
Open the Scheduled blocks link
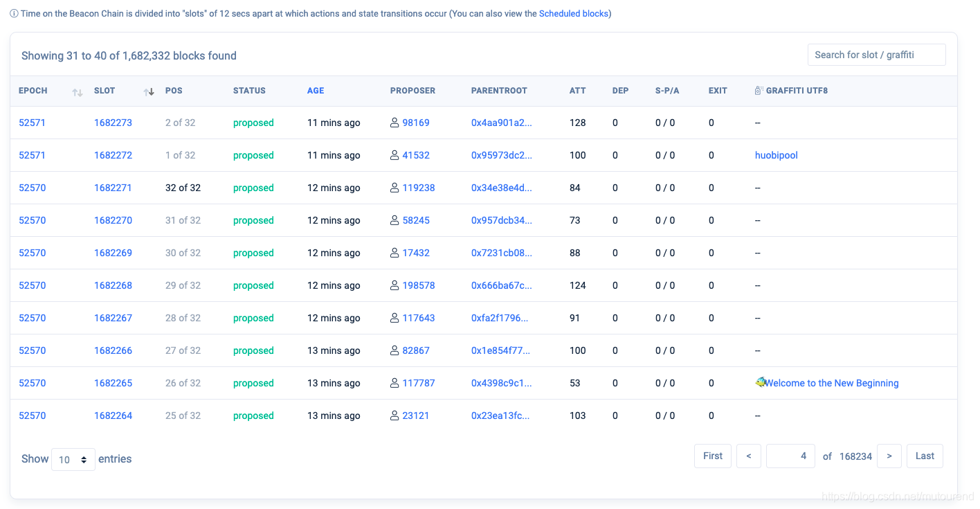click(x=574, y=14)
